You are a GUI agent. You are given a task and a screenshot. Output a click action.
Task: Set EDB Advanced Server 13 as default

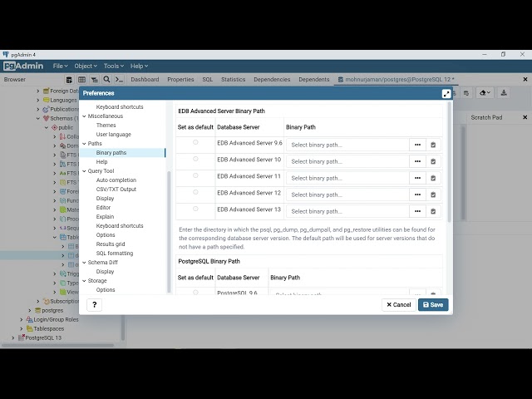[195, 209]
